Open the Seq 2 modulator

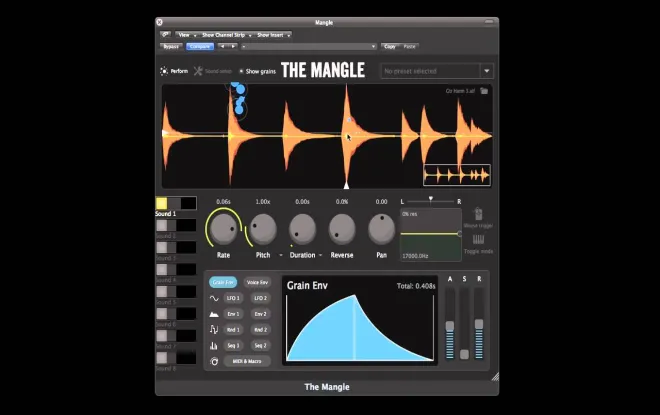click(261, 346)
